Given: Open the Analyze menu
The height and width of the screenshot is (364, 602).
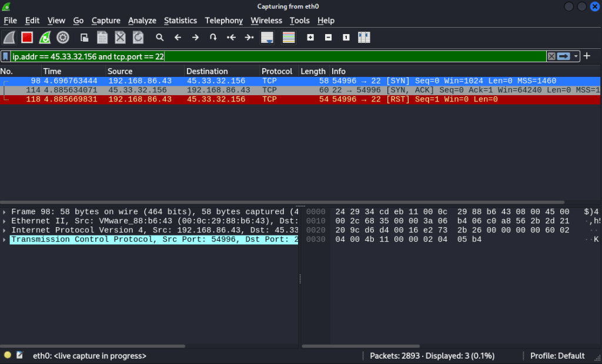Looking at the screenshot, I should tap(142, 21).
